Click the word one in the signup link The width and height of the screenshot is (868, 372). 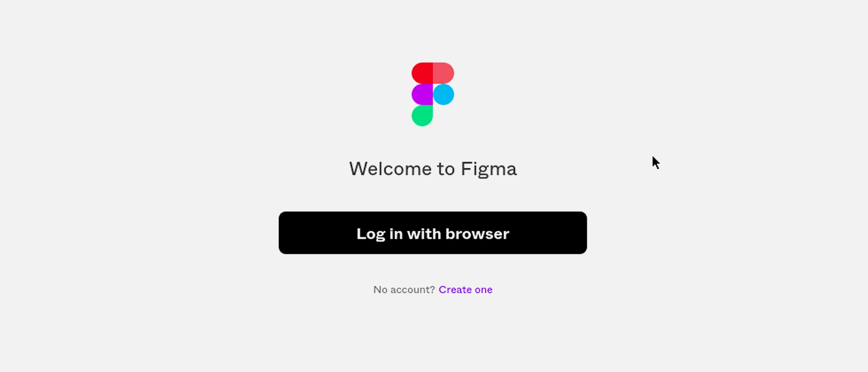click(x=483, y=290)
